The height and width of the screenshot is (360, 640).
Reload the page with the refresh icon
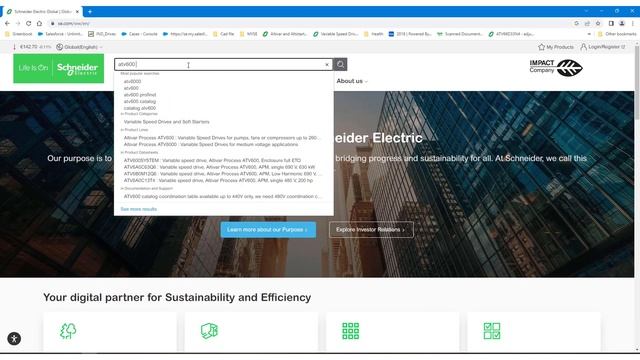28,24
